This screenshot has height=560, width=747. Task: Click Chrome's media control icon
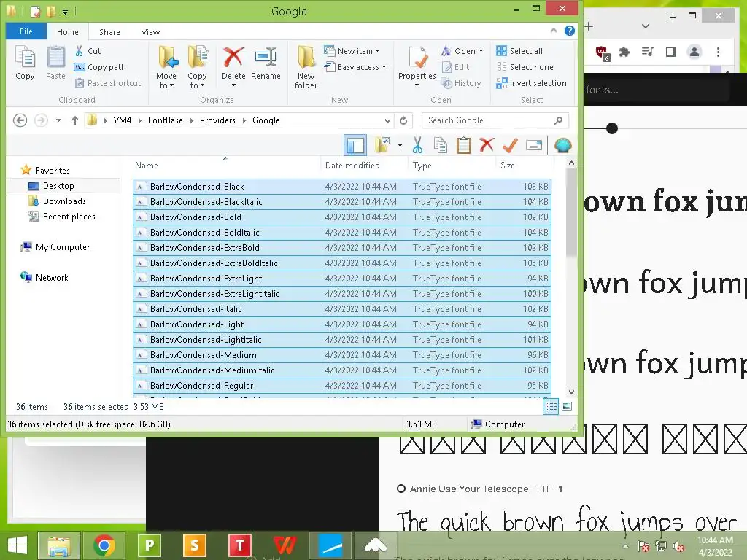(x=648, y=52)
